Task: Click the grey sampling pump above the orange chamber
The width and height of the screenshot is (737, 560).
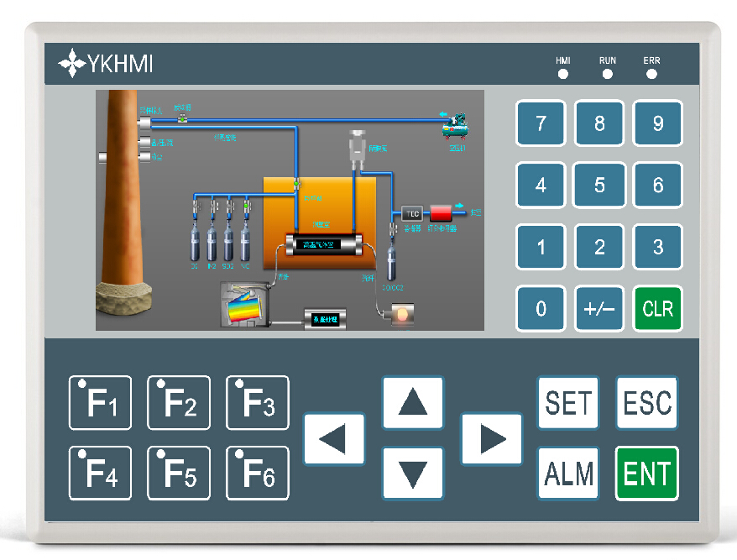Action: pyautogui.click(x=358, y=149)
